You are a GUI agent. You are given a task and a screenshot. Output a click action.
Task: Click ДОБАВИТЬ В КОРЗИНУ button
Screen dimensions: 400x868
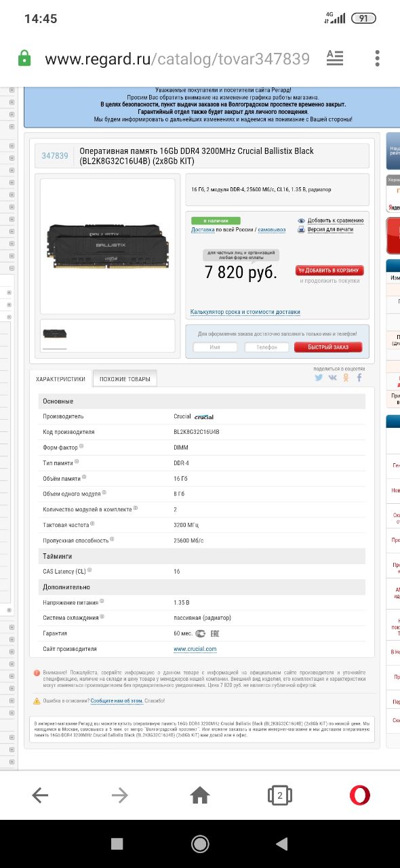click(329, 270)
